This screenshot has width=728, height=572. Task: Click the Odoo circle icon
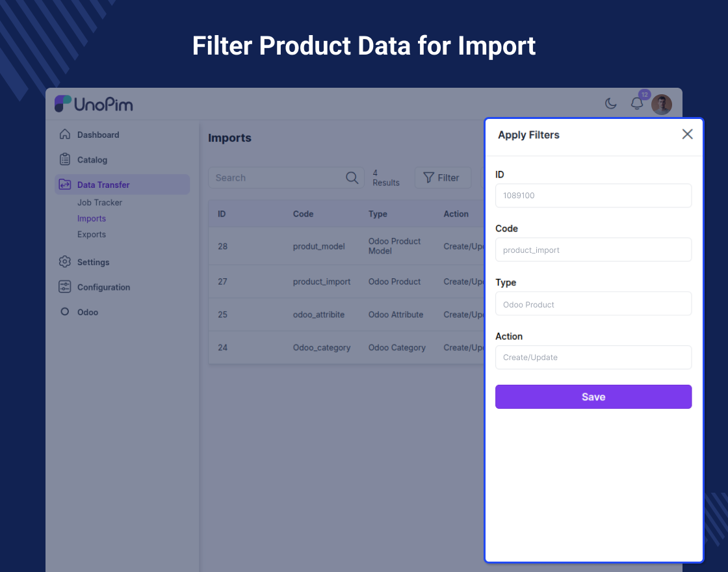click(x=65, y=311)
